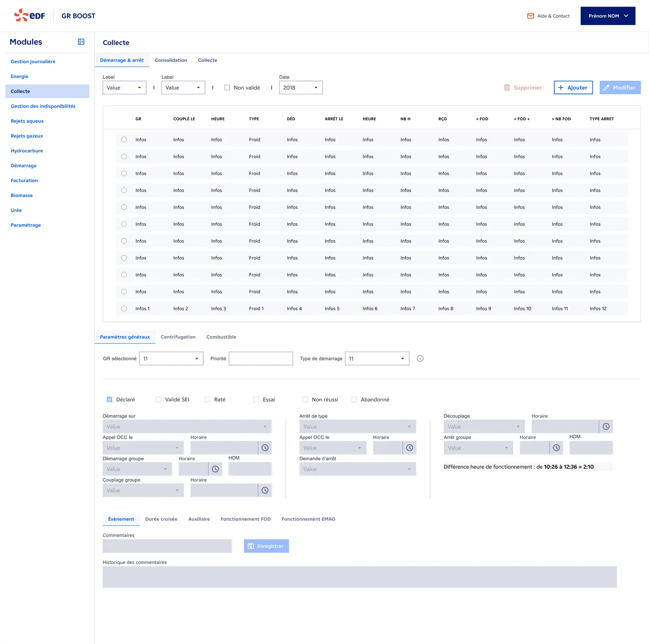Uncheck the Déclaré checkbox
The image size is (649, 644).
[x=109, y=400]
